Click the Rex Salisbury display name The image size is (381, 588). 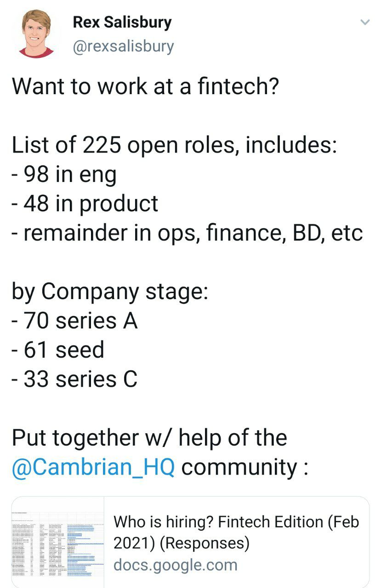pyautogui.click(x=122, y=22)
